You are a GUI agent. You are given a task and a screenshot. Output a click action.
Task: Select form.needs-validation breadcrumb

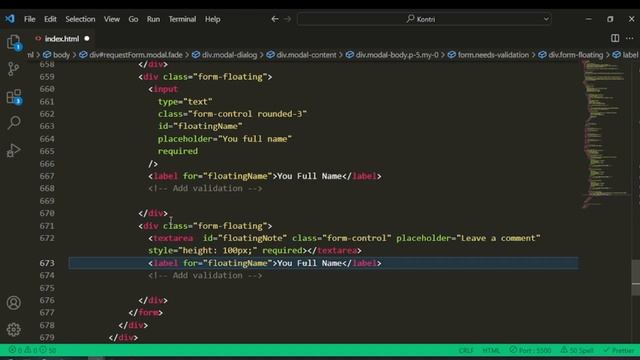pos(488,55)
